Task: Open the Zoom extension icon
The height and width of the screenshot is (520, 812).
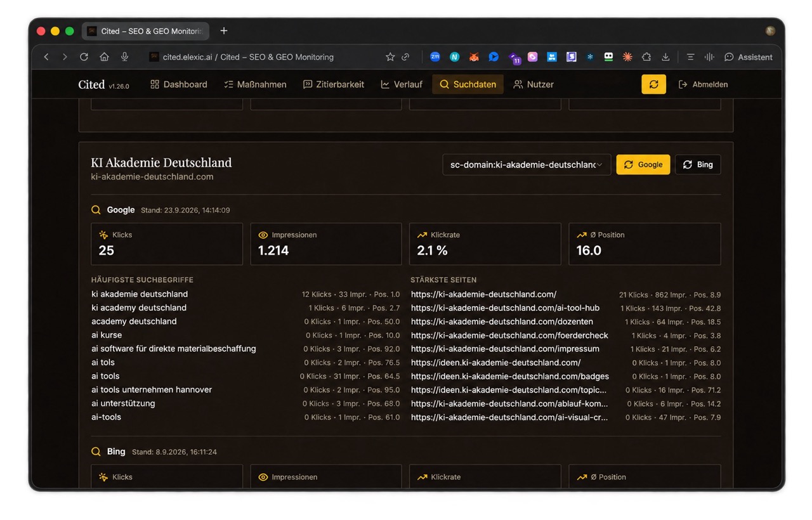Action: (435, 56)
